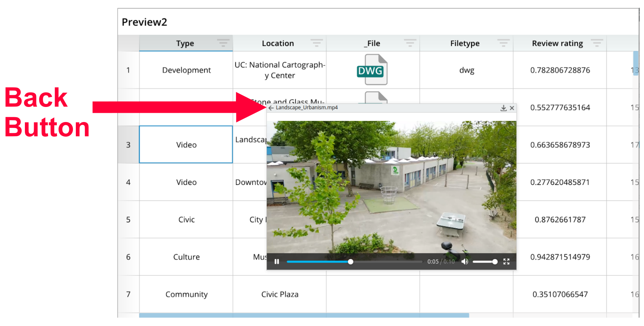Open the _File column filter menu
Screen dimensions: 644x326
click(x=410, y=43)
